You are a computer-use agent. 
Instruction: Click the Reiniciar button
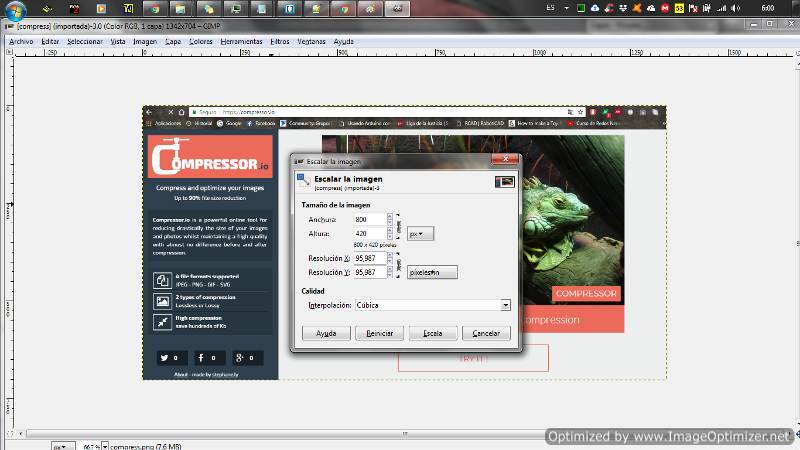pyautogui.click(x=380, y=333)
